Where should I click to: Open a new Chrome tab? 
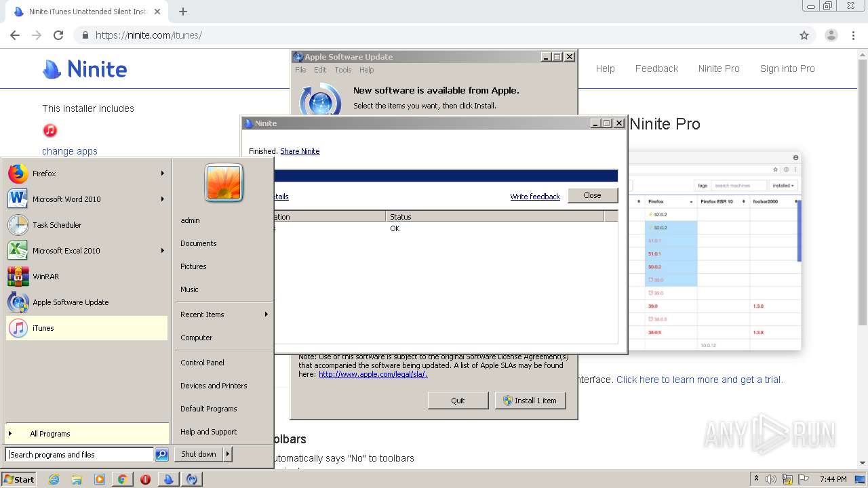(x=183, y=12)
